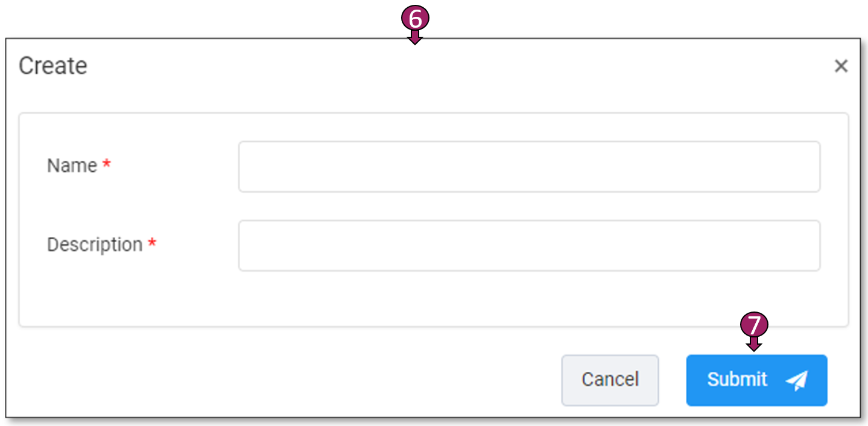Screen dimensions: 868x426
Task: Click the word Cancel on the button
Action: (x=610, y=380)
